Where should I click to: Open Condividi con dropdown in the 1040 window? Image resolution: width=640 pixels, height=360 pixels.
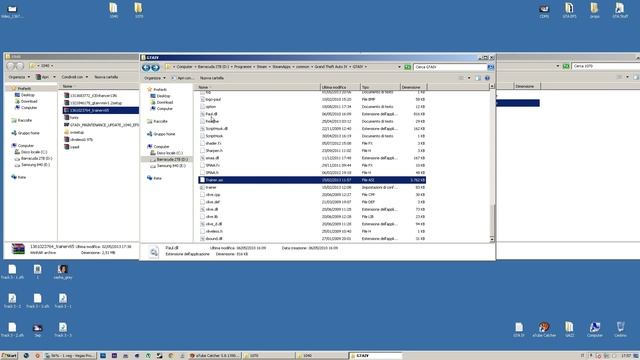pos(74,77)
